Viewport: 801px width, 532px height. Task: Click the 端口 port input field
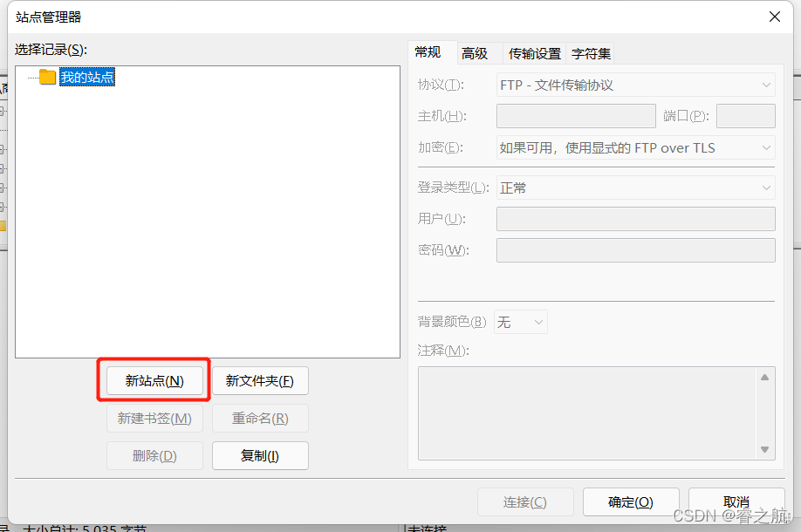point(746,115)
